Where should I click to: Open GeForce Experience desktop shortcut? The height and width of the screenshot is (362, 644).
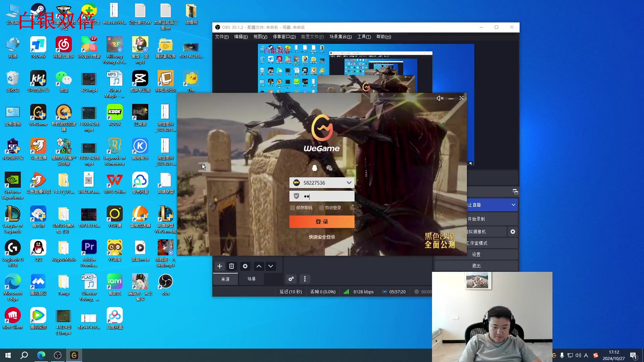[x=13, y=185]
